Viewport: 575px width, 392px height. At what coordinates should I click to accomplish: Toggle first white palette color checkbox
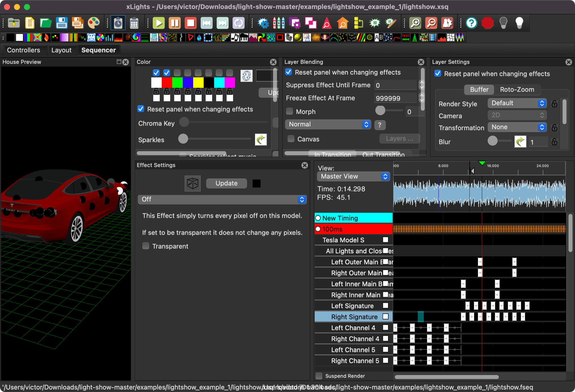tap(156, 73)
